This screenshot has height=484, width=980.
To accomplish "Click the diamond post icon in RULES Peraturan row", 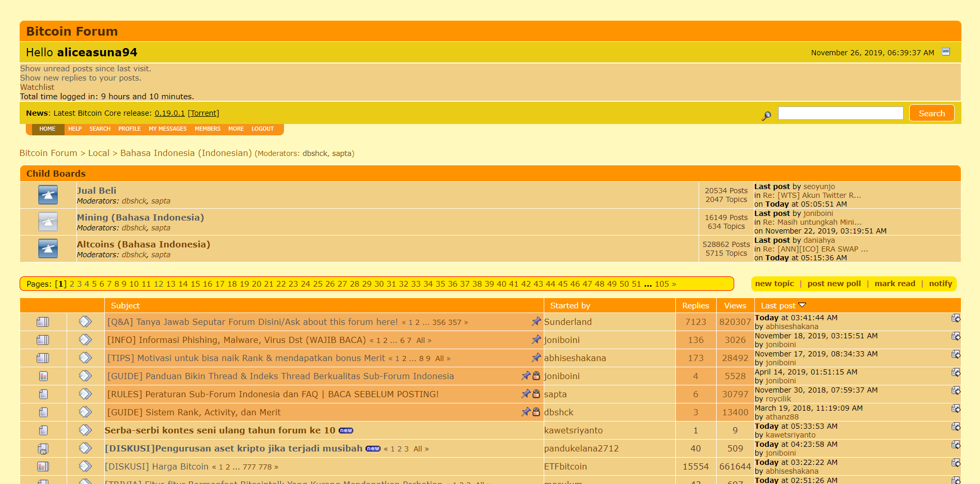I will (85, 394).
